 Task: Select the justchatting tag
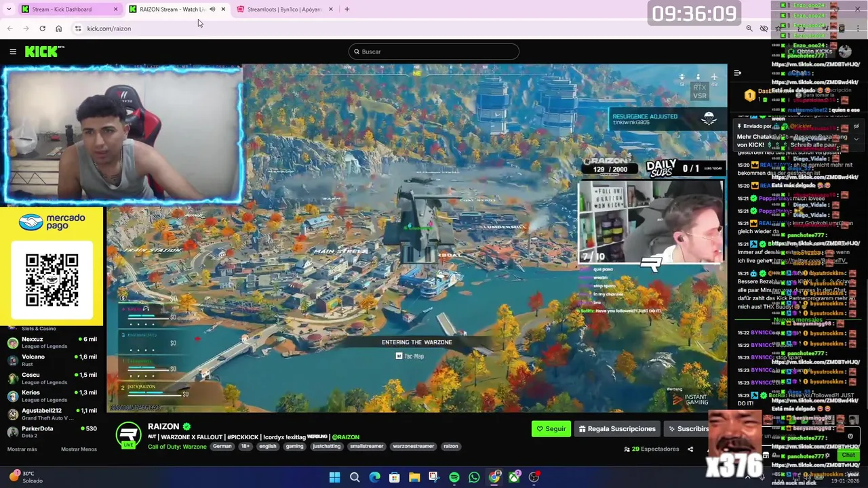[327, 447]
